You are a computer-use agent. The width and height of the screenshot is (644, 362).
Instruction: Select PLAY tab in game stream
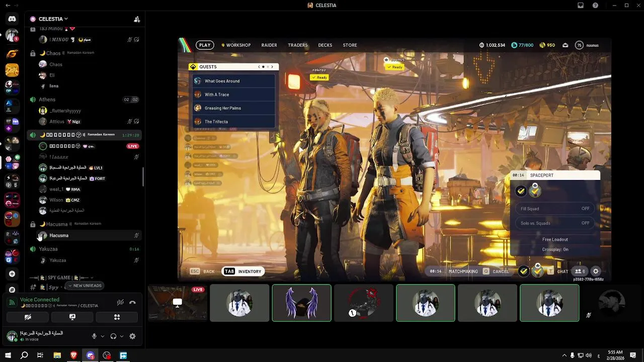(205, 45)
